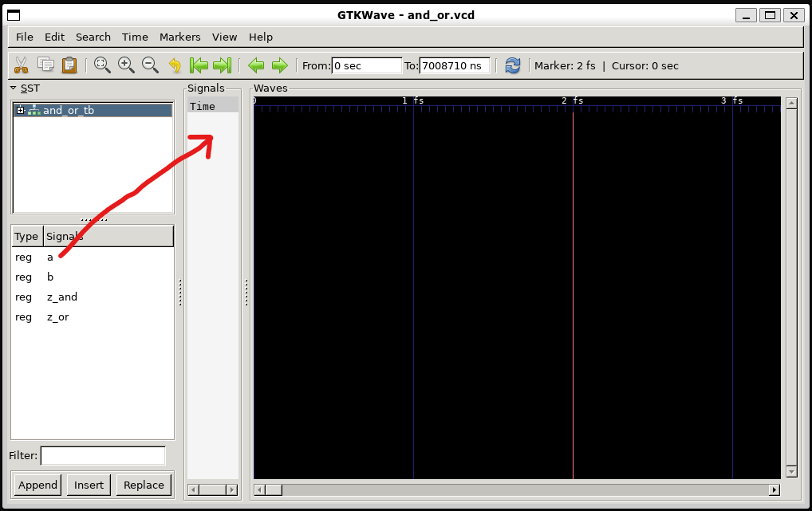Viewport: 812px width, 511px height.
Task: Click the Insert button
Action: (x=89, y=485)
